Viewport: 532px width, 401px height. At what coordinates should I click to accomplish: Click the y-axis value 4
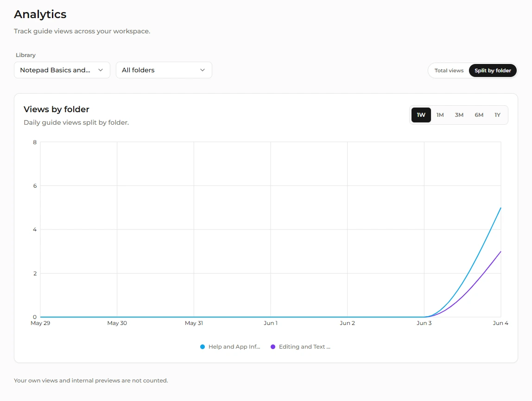[x=35, y=229]
